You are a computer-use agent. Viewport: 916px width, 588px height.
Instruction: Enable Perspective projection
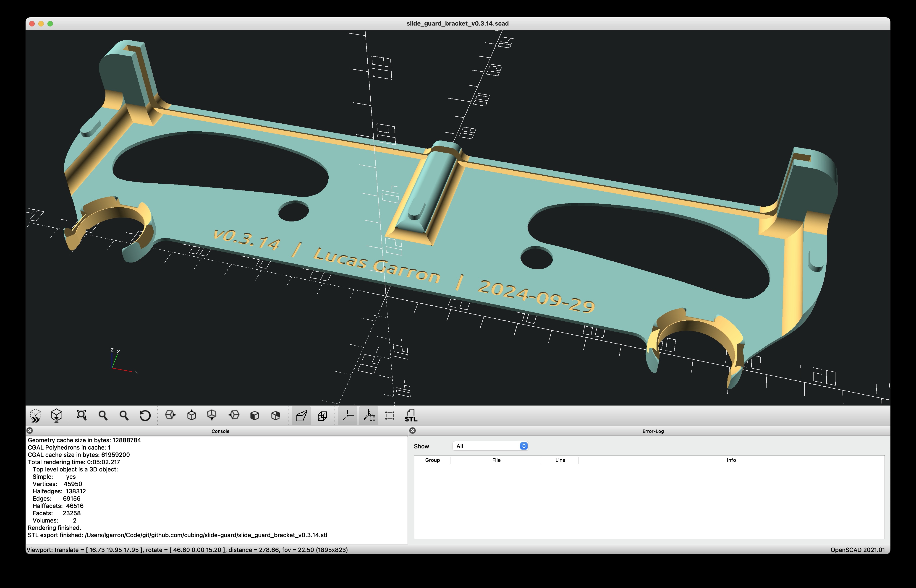point(301,415)
